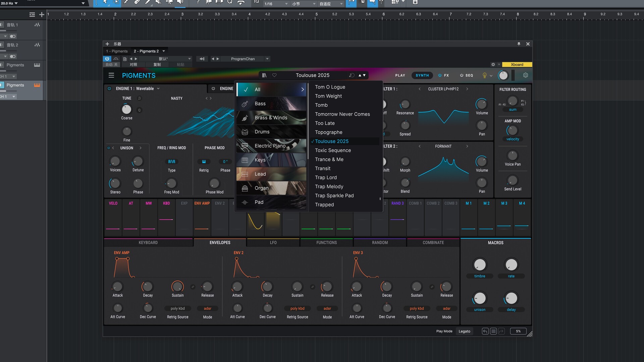Switch to the LFO tab
Viewport: 644px width, 362px height.
tap(273, 243)
